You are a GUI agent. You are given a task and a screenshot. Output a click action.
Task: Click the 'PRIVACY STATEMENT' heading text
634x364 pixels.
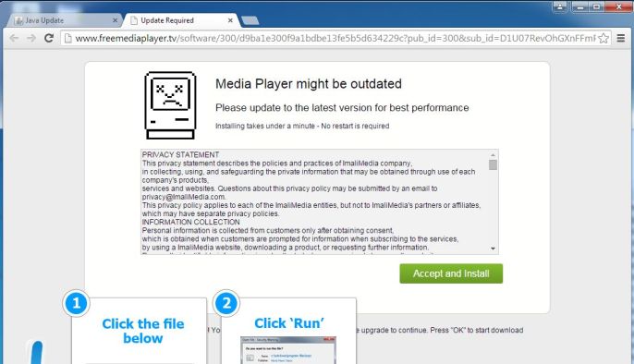(180, 154)
